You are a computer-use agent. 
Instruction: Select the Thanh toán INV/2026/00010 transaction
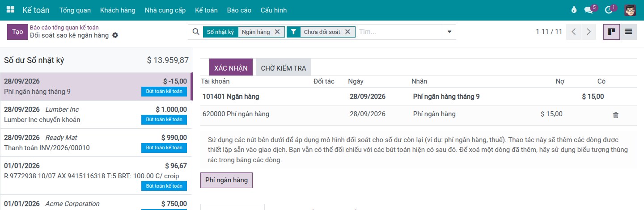pos(96,143)
